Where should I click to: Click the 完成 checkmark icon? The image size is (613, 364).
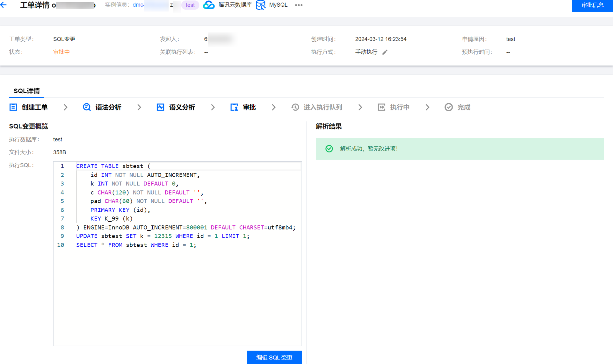449,107
